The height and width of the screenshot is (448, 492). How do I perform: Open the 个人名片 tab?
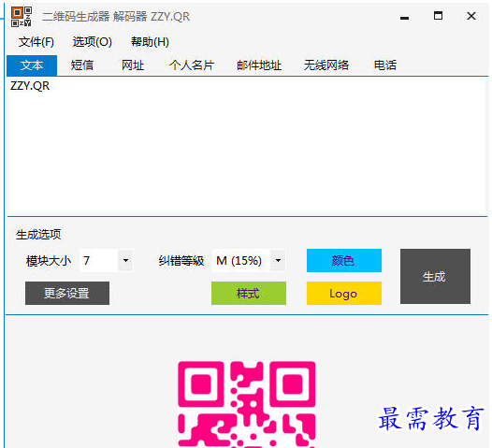[192, 65]
